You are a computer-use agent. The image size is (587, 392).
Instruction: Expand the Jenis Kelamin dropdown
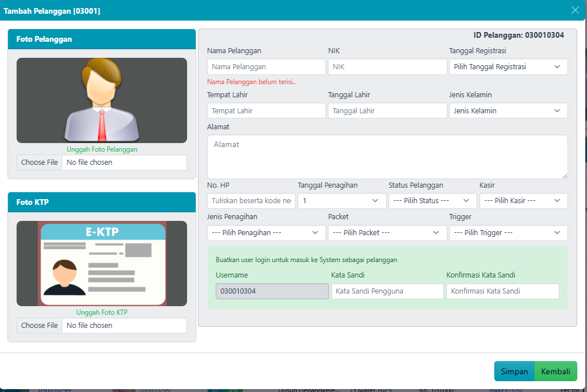(508, 111)
